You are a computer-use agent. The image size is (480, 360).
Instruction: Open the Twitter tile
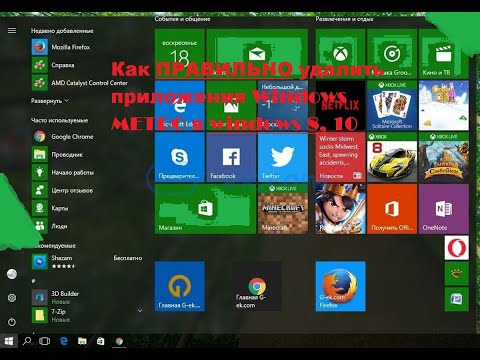[283, 157]
